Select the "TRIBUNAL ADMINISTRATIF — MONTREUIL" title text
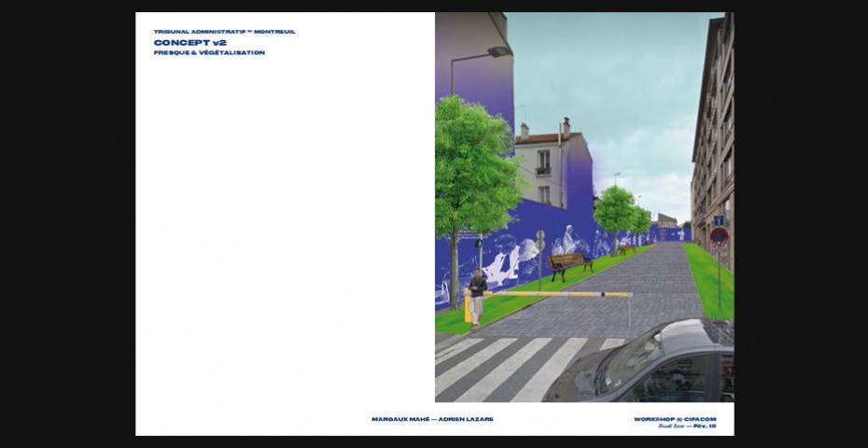Image resolution: width=868 pixels, height=448 pixels. pos(224,32)
